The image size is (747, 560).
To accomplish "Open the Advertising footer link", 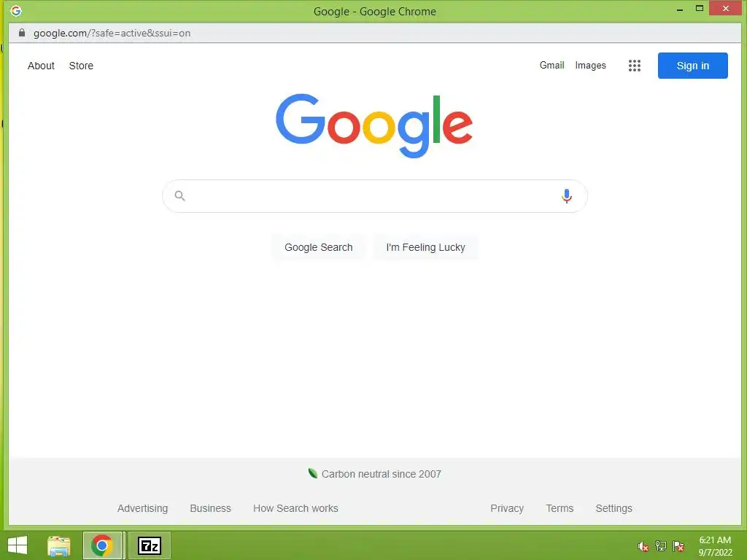I will (142, 508).
